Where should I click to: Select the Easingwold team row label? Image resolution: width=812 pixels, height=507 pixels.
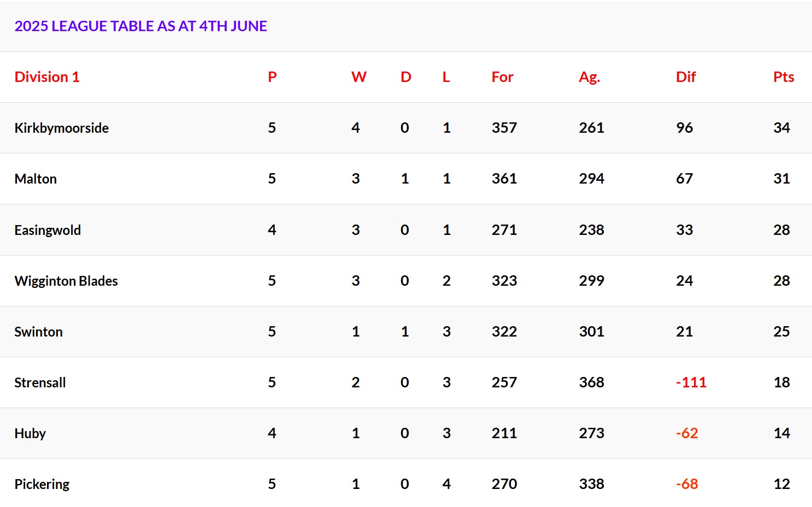(x=48, y=230)
